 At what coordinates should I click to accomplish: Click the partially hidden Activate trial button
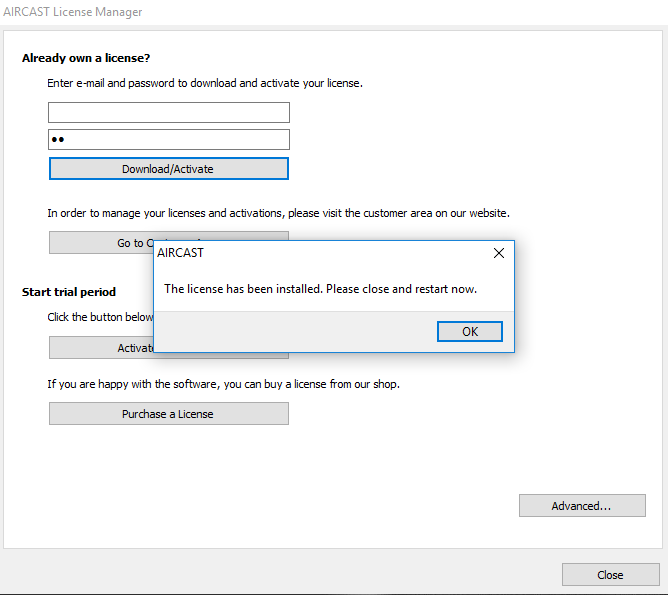(100, 348)
